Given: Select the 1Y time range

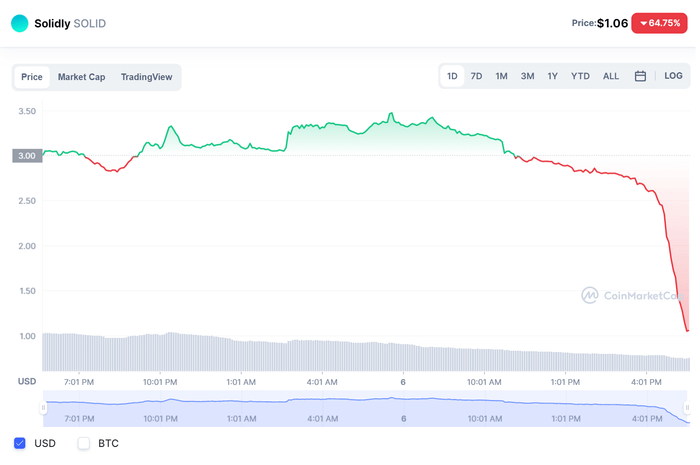Looking at the screenshot, I should 553,76.
